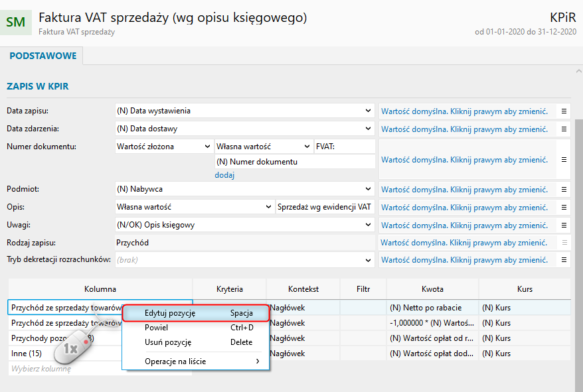Open hamburger menu for Numer dokumentu row
Viewport: 583px width, 392px height.
[564, 159]
